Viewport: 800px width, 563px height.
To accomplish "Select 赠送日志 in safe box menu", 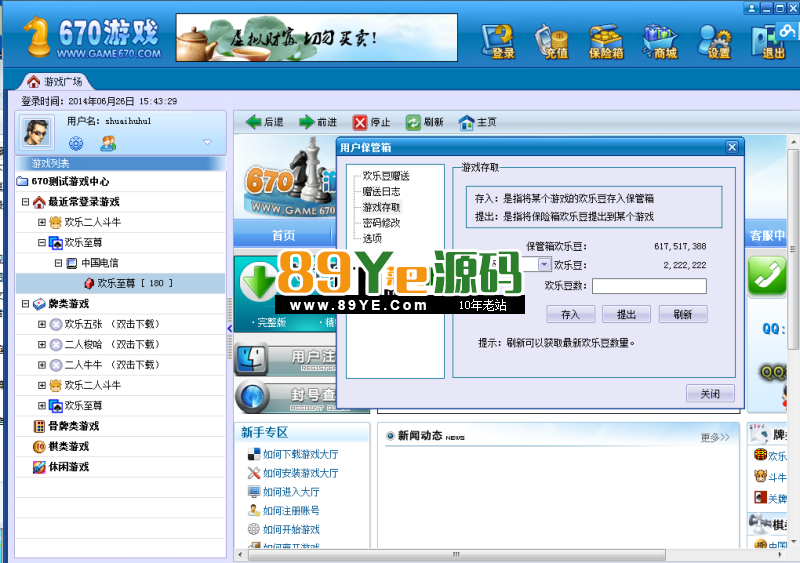I will pos(381,191).
